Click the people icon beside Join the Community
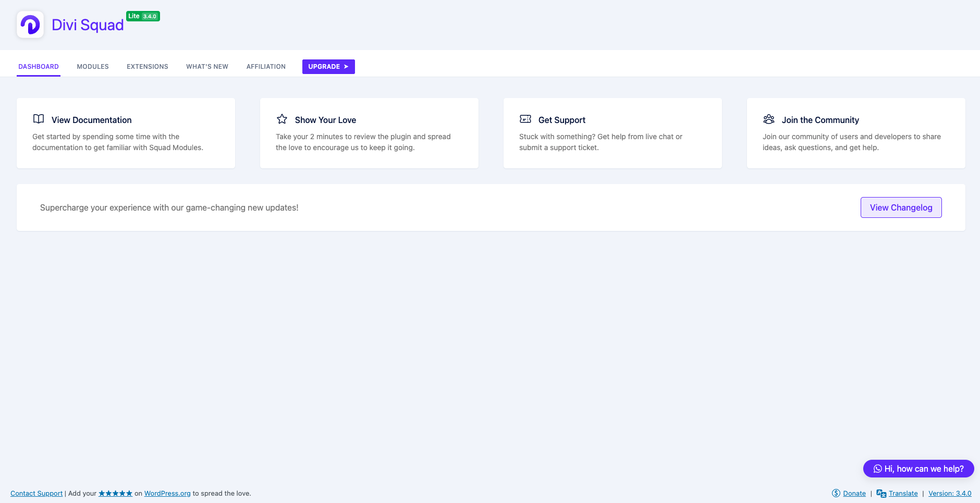Image resolution: width=980 pixels, height=503 pixels. [769, 119]
